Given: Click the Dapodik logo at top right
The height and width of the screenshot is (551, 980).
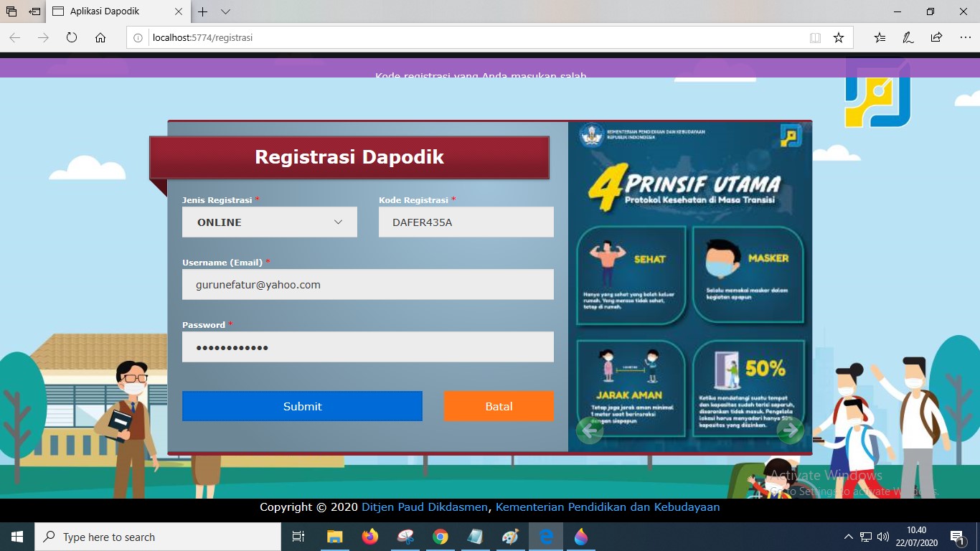Looking at the screenshot, I should click(877, 93).
